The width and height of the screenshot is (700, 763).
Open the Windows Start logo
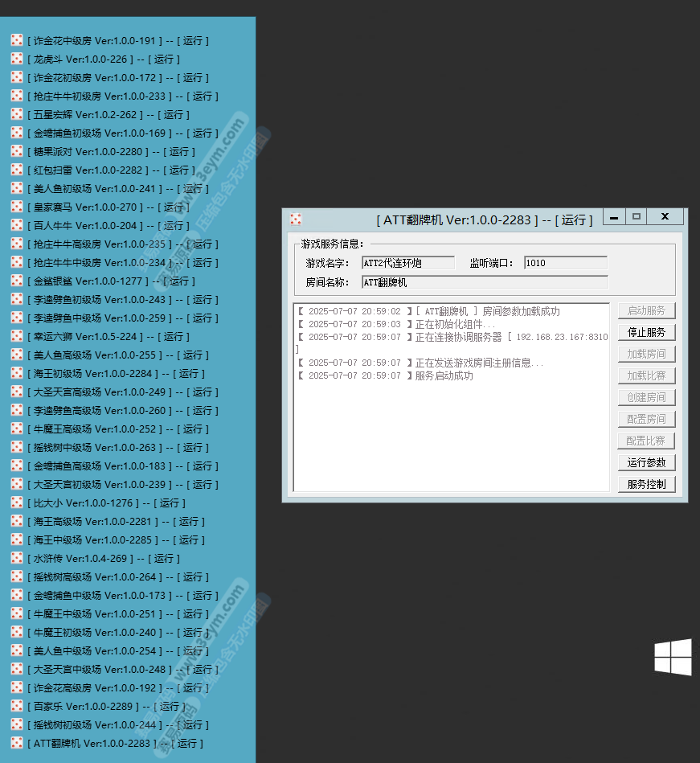pyautogui.click(x=673, y=657)
